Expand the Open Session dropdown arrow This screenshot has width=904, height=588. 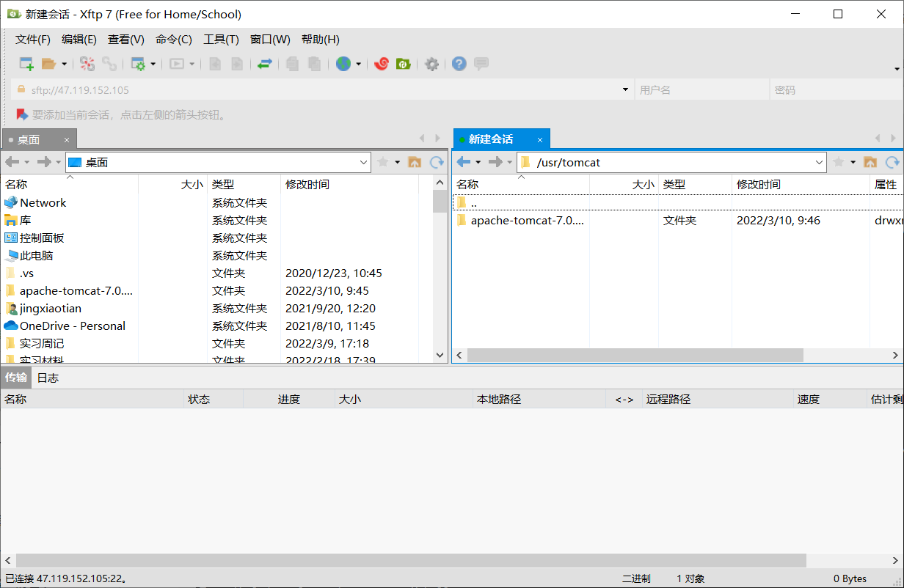coord(64,64)
